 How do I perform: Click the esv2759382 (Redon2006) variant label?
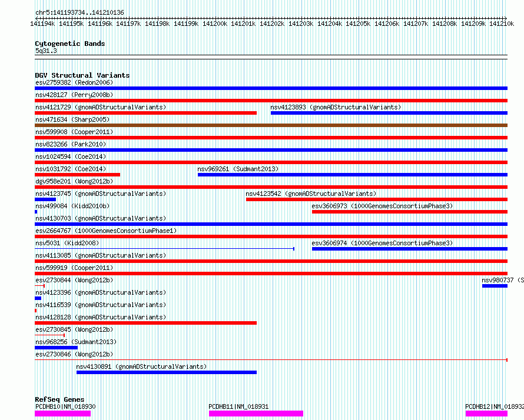74,82
